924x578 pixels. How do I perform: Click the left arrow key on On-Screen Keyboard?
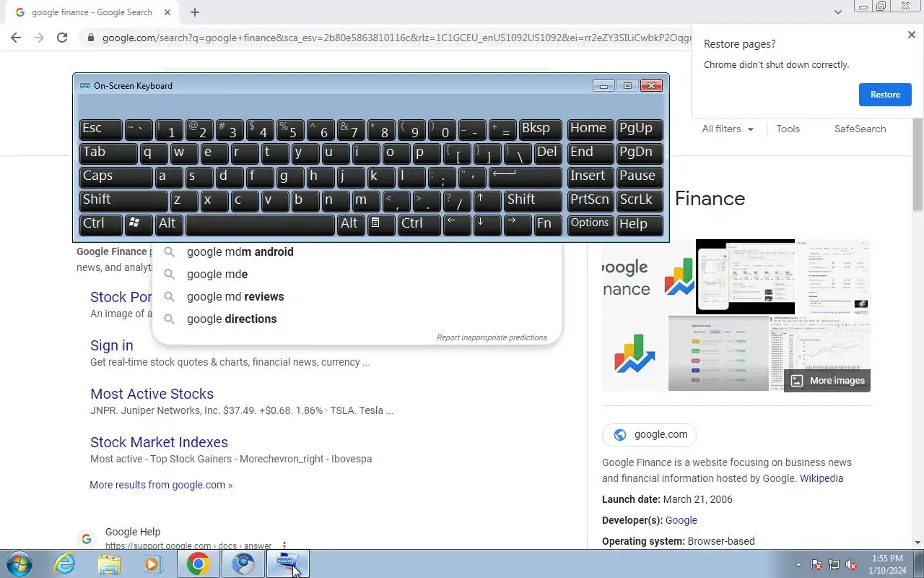457,225
